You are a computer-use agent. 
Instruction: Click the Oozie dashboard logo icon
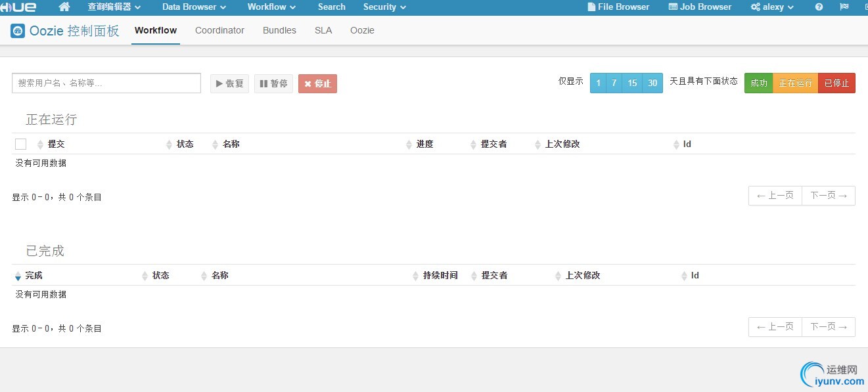point(18,31)
